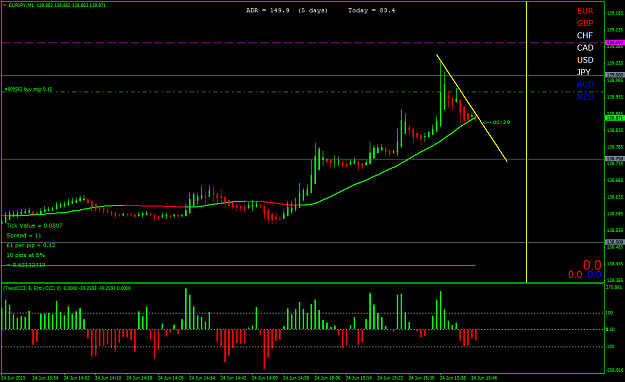The image size is (625, 382).
Task: Select the yellow descending trendline
Action: (472, 108)
